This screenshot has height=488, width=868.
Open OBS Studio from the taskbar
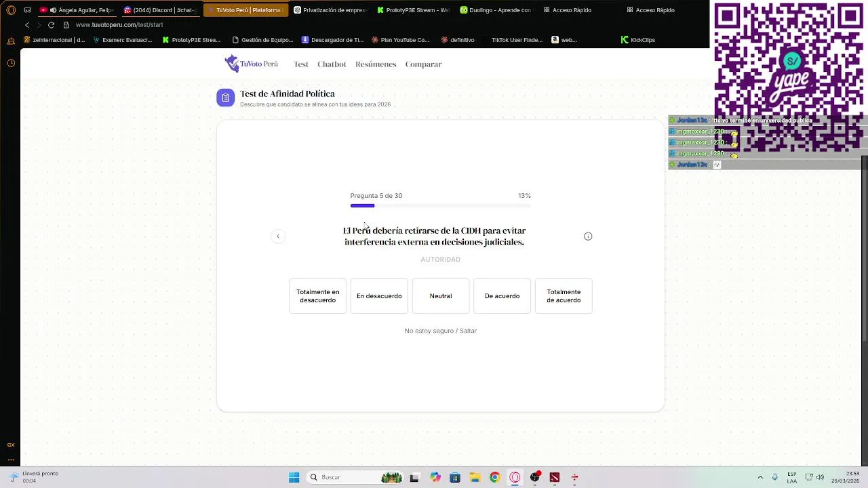click(535, 477)
